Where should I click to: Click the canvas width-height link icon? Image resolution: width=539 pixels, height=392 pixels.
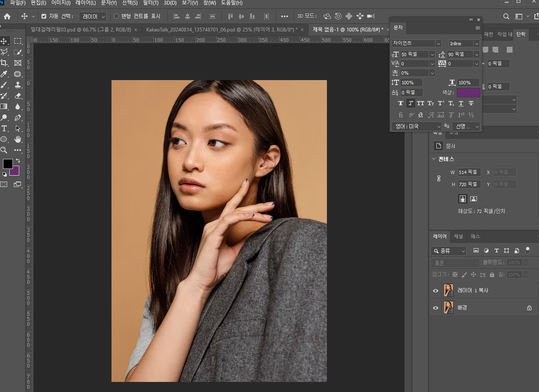point(439,178)
